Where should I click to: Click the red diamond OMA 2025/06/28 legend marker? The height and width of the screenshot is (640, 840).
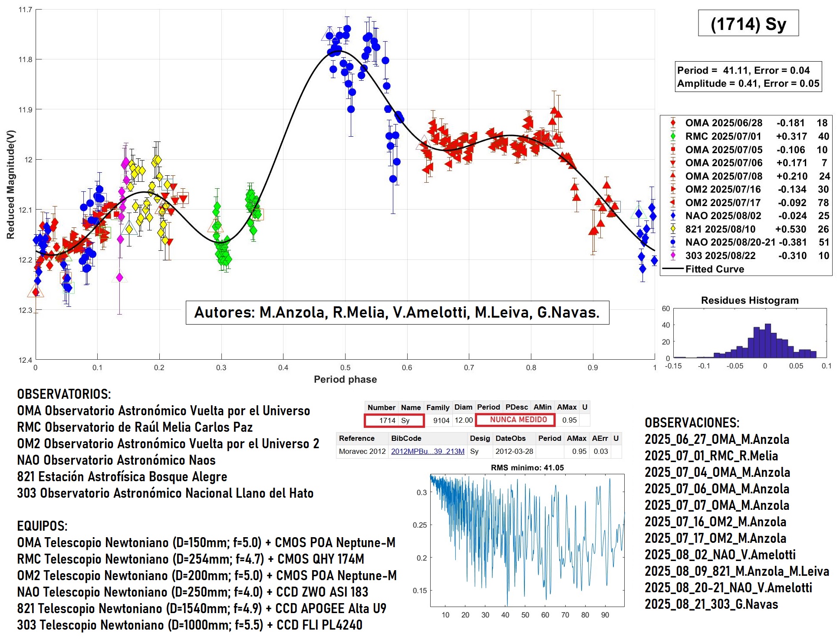click(x=673, y=123)
